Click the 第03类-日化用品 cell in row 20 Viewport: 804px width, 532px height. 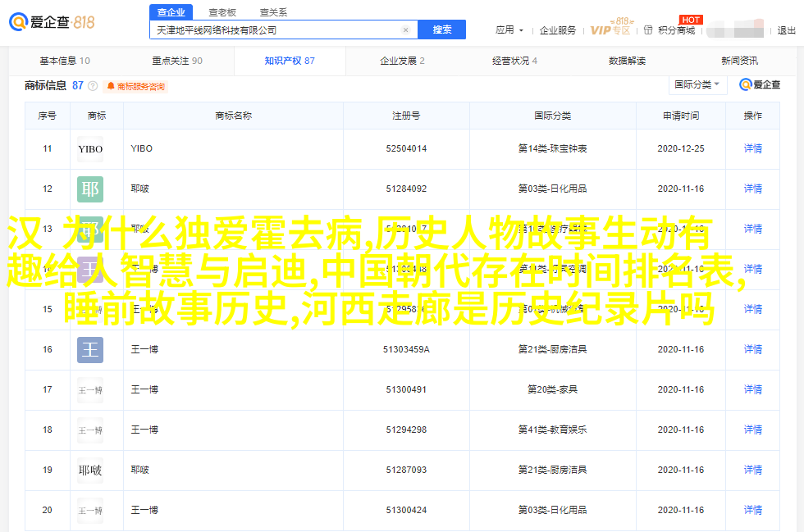tap(552, 510)
